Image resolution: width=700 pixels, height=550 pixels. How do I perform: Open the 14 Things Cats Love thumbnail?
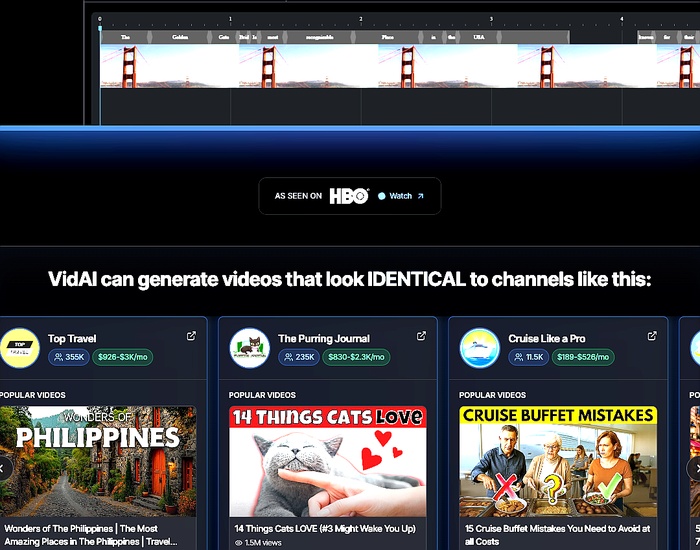328,461
